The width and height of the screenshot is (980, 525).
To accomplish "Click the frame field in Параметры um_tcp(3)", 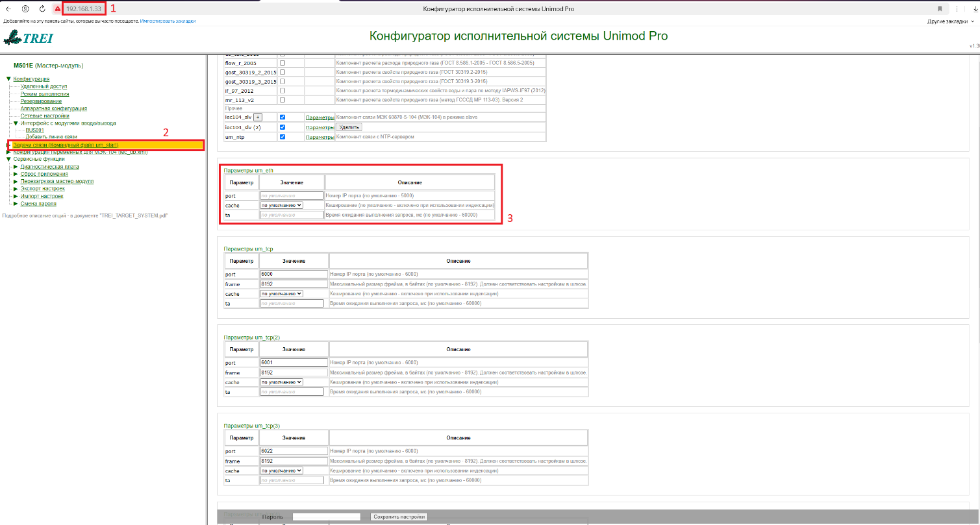I will [294, 461].
